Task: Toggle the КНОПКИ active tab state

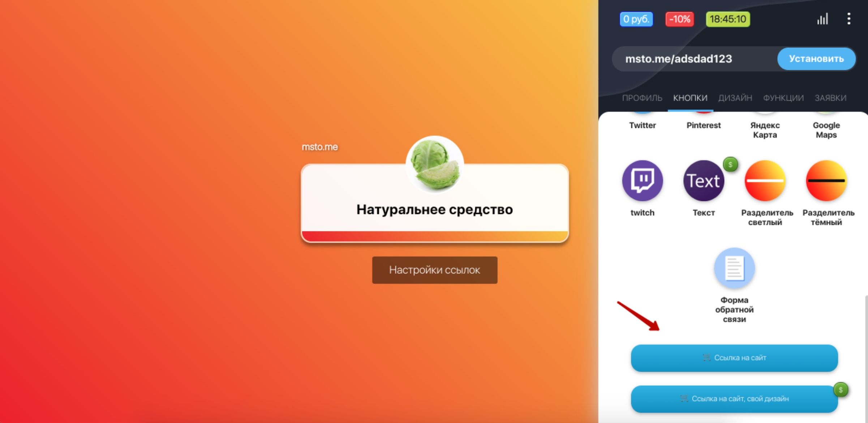Action: point(690,98)
